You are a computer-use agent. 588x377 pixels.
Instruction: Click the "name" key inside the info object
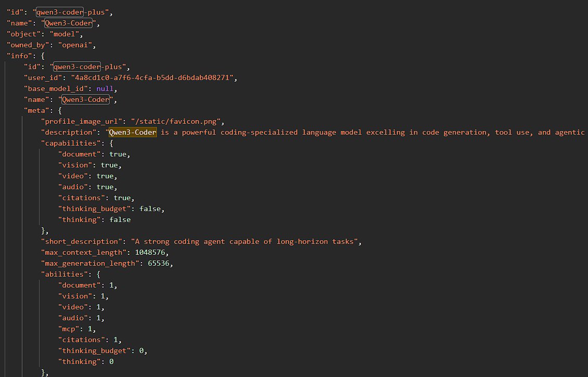point(36,100)
